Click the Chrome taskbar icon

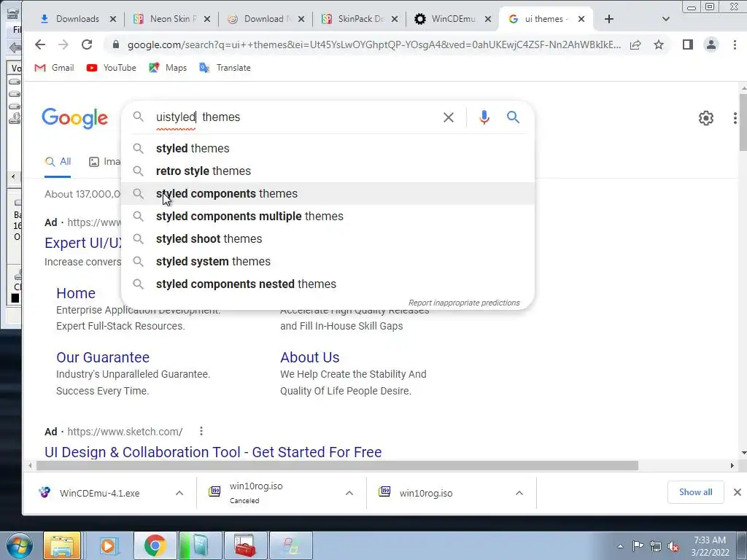click(x=155, y=545)
